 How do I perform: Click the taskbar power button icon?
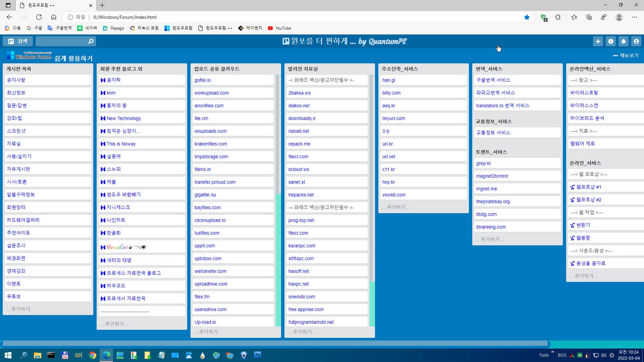(244, 355)
